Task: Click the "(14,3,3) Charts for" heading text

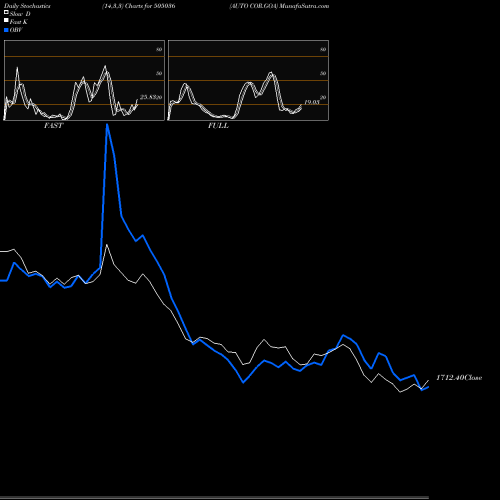Action: point(127,6)
